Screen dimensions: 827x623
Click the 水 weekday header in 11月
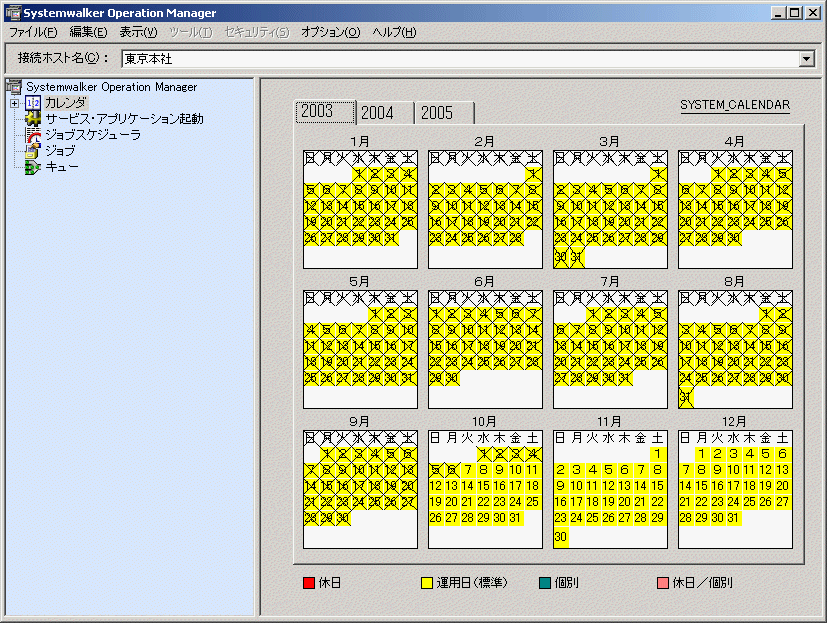[x=609, y=438]
